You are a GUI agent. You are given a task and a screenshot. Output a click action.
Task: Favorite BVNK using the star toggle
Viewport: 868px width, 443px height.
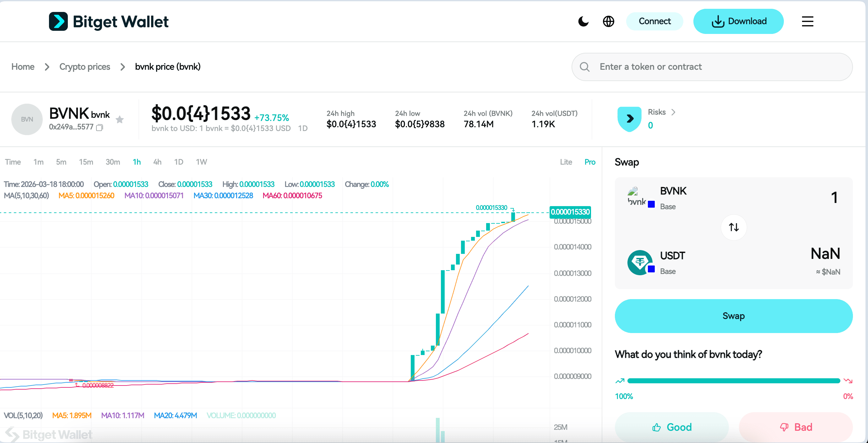120,119
